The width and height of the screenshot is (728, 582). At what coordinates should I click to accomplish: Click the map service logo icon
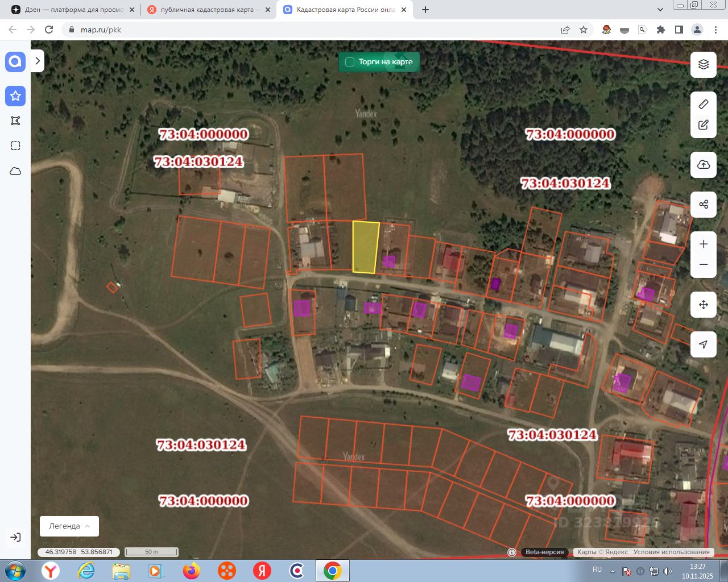15,61
